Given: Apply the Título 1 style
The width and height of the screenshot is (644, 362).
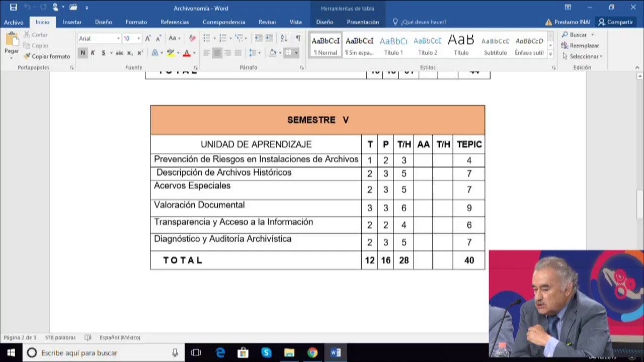Looking at the screenshot, I should (x=393, y=45).
